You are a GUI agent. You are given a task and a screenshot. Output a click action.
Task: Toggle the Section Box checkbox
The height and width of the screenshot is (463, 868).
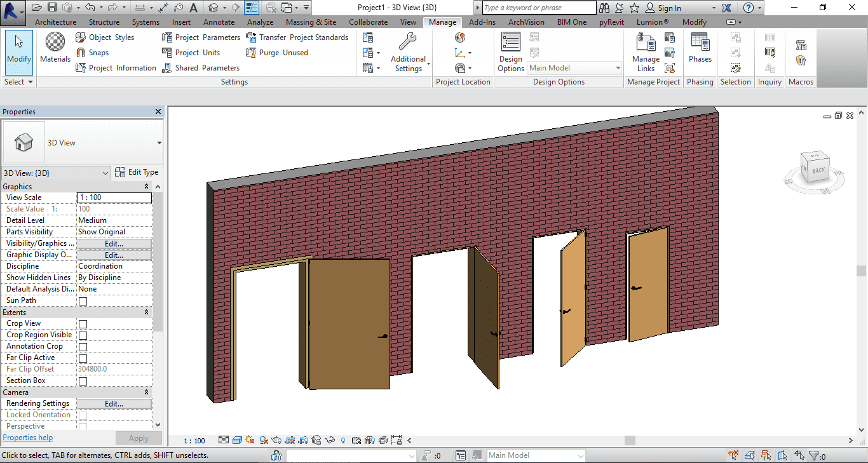point(83,381)
